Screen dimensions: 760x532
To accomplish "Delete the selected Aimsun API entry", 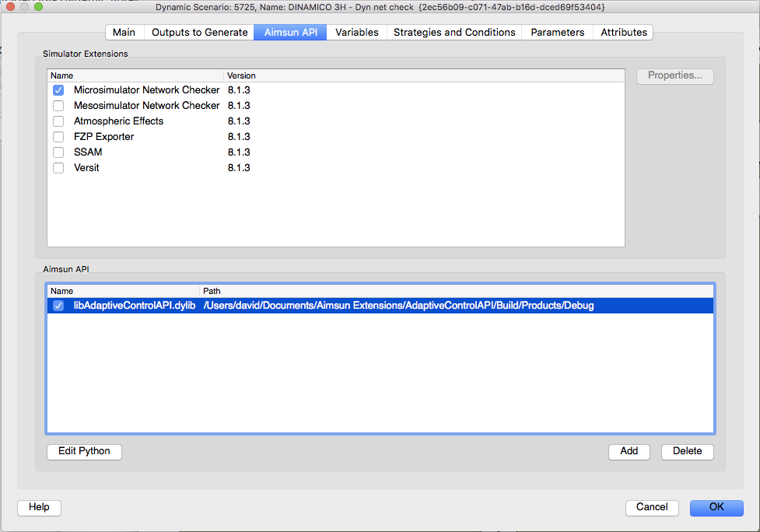I will [x=687, y=451].
